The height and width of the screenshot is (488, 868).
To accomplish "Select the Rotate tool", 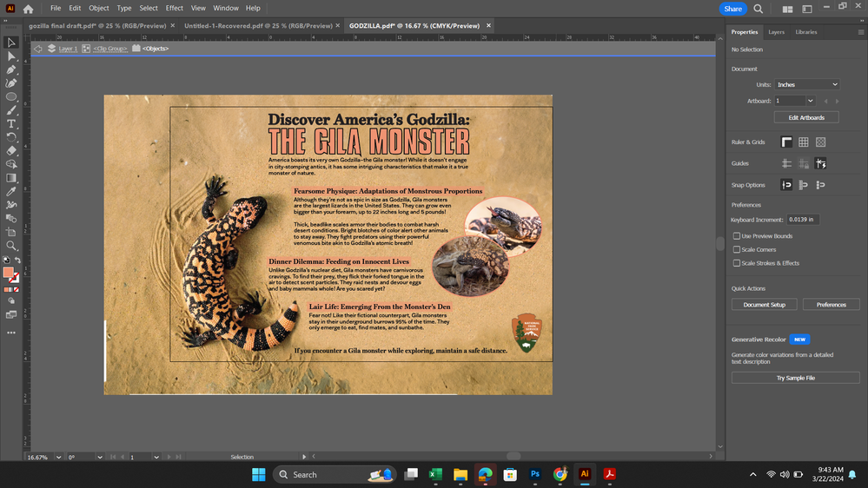I will tap(11, 137).
